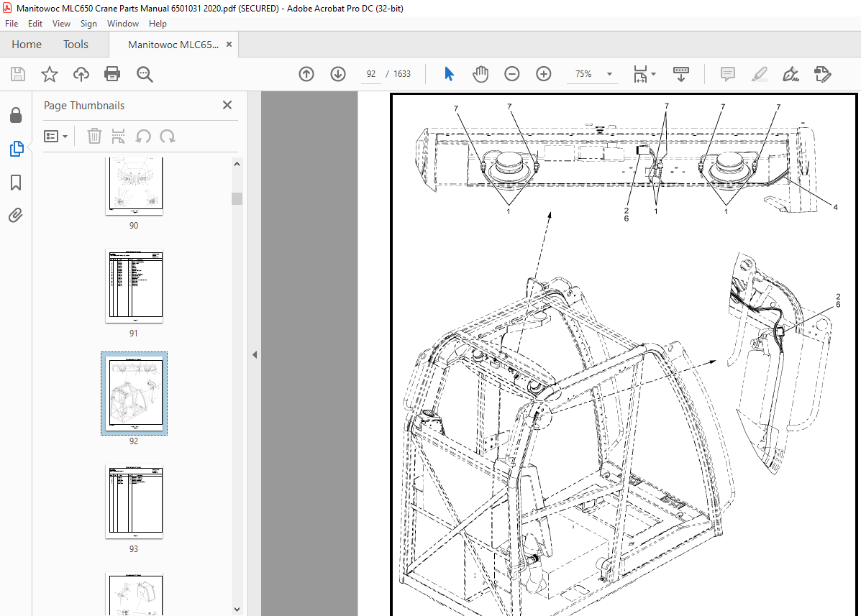Viewport: 861px width, 616px height.
Task: Select page 92 thumbnail
Action: tap(134, 393)
